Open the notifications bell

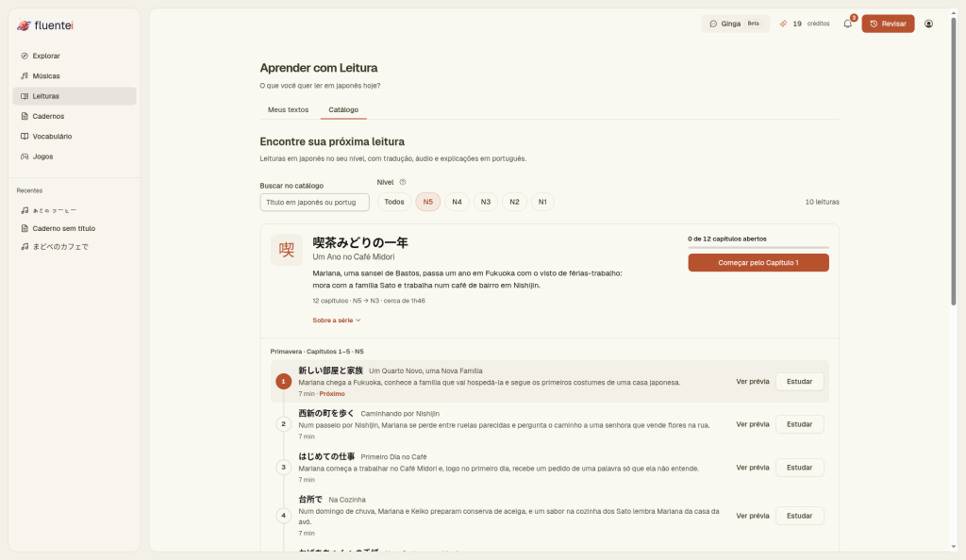848,24
